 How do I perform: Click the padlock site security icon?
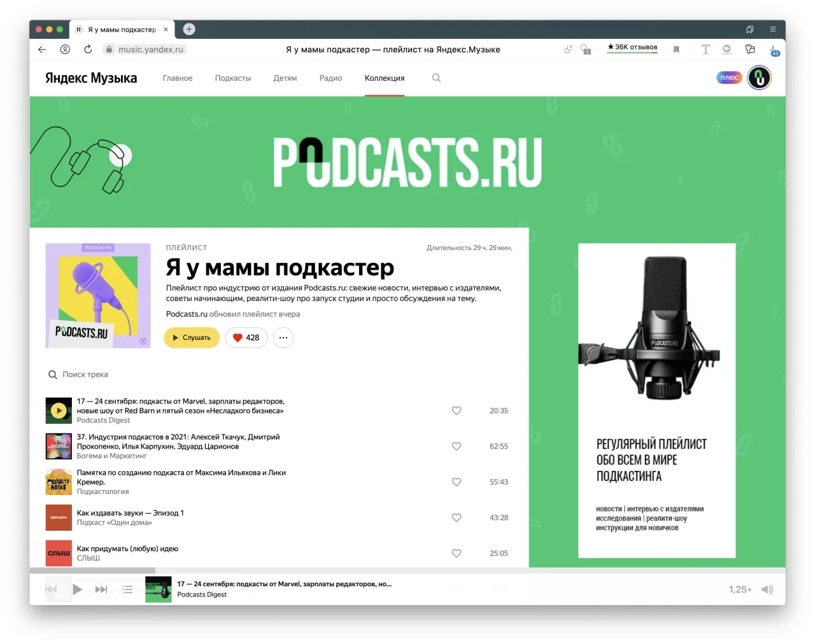109,50
